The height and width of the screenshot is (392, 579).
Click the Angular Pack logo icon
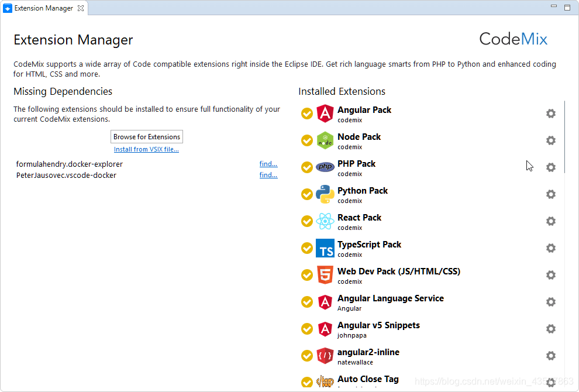(325, 114)
